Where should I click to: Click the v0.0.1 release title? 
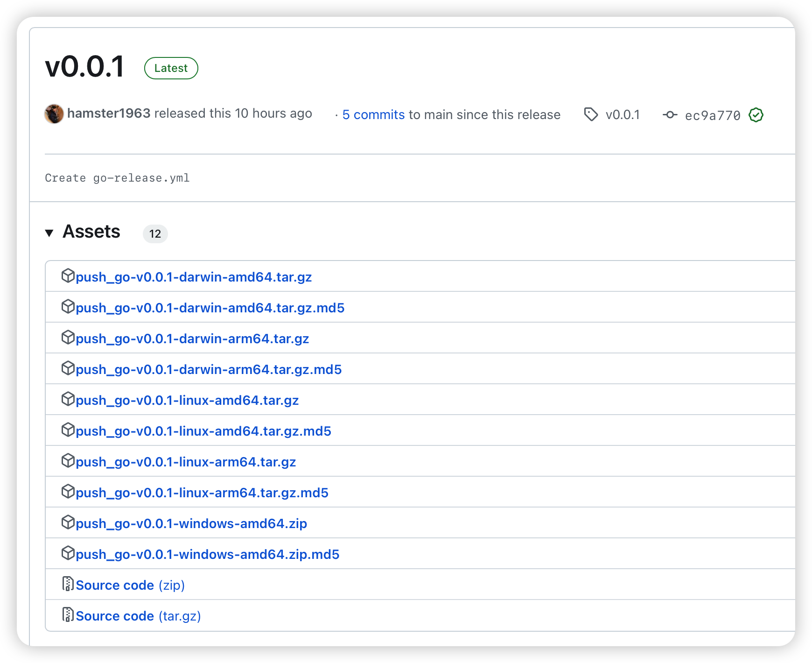(x=85, y=66)
